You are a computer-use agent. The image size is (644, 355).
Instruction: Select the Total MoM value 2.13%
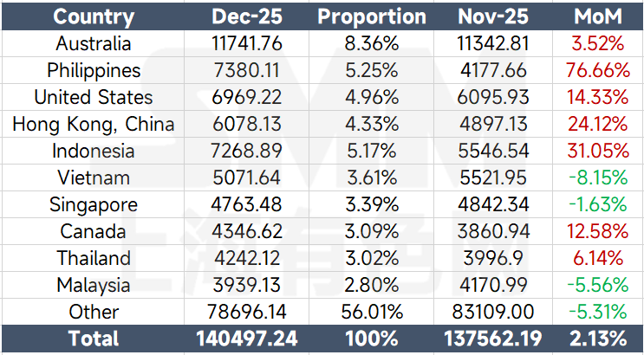pos(598,339)
